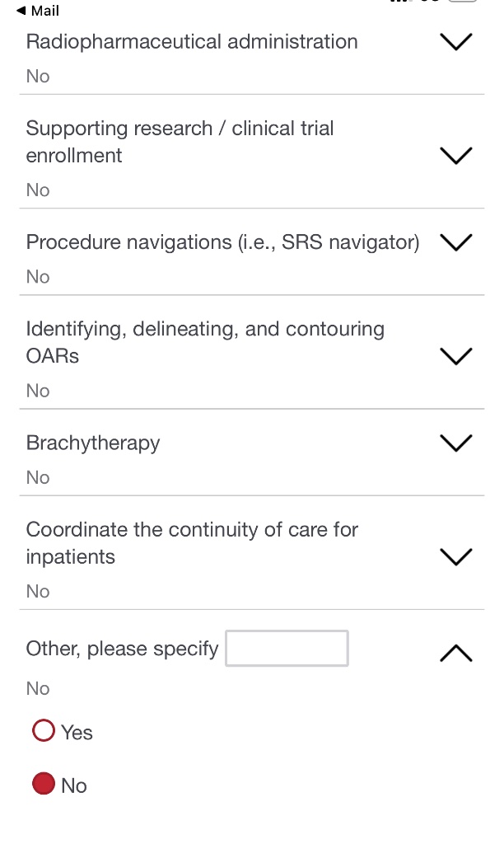Tap the No option label text

(74, 785)
